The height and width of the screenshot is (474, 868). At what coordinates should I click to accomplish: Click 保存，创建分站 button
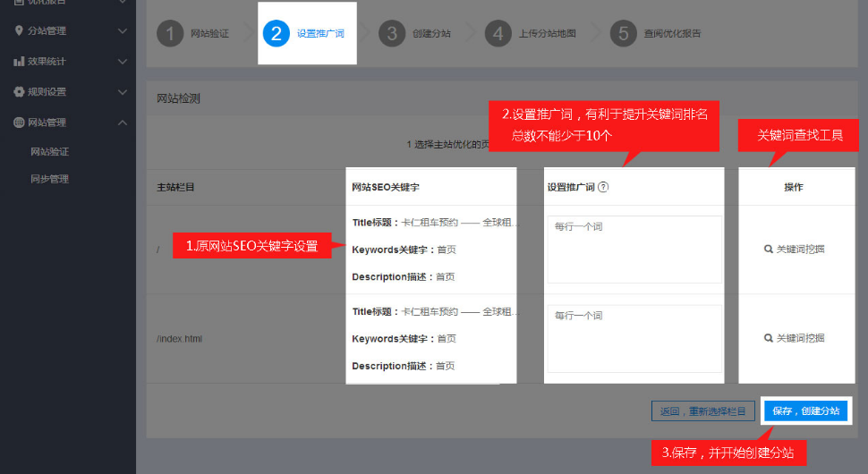(806, 411)
